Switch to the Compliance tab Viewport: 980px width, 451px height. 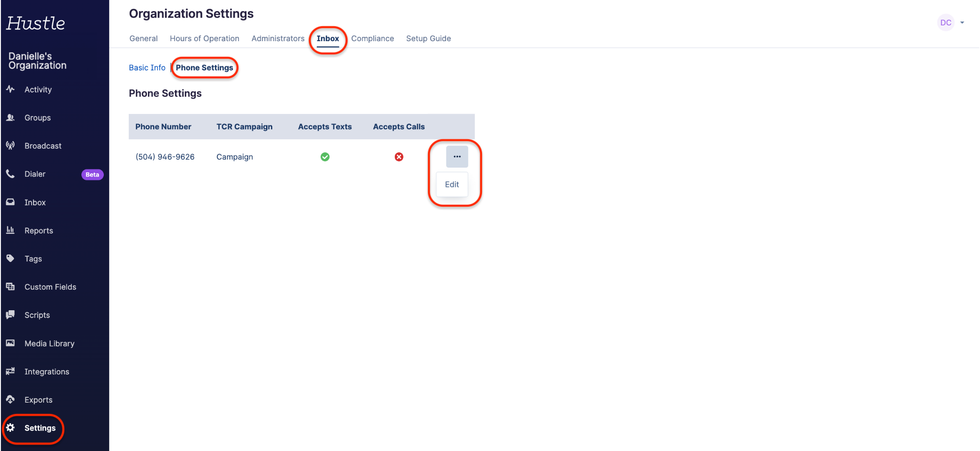[x=372, y=38]
